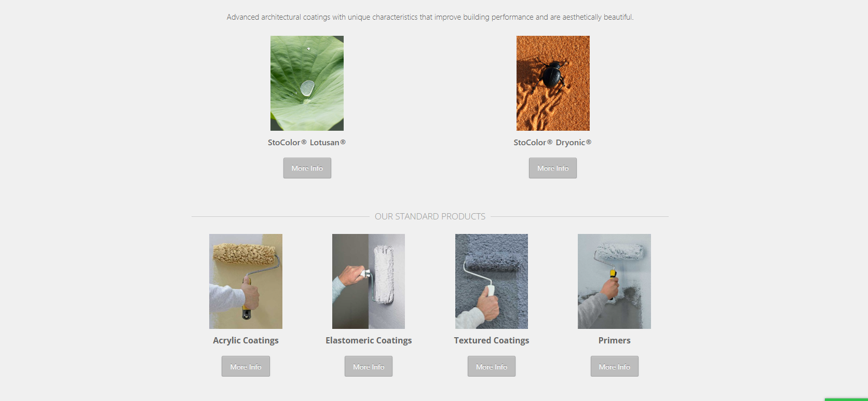868x401 pixels.
Task: Open the StoColor Dryonic title link
Action: [552, 142]
